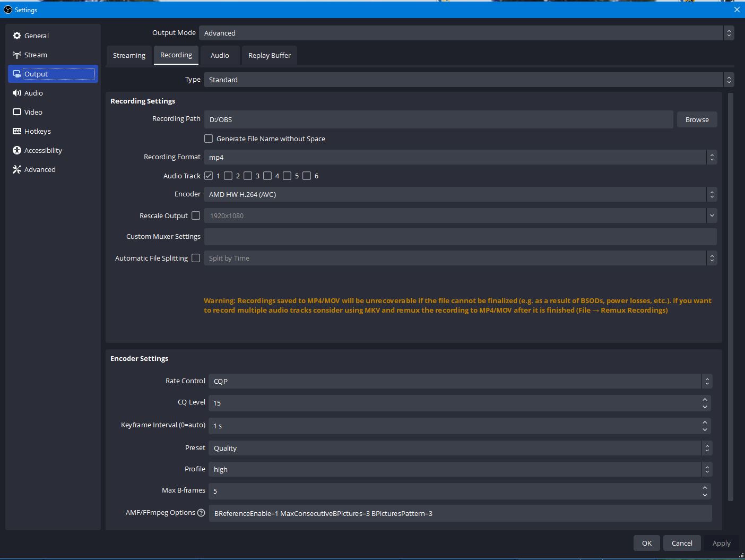Open the Preset dropdown
Viewport: 745px width, 560px height.
coord(460,448)
